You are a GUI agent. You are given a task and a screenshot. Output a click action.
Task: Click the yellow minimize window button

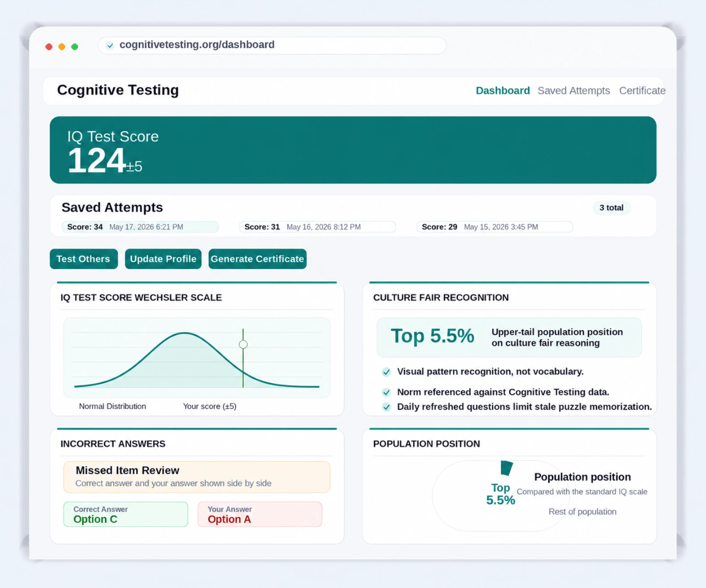click(62, 46)
